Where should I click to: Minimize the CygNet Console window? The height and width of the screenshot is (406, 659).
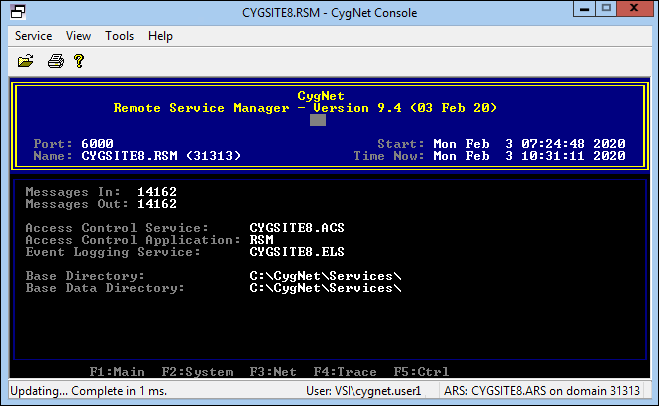584,9
